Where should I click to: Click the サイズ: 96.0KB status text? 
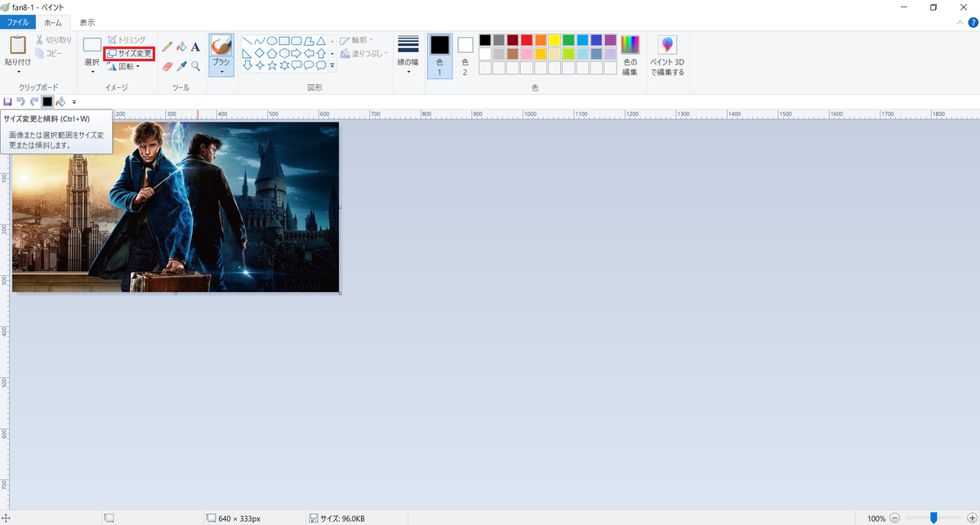tap(342, 518)
